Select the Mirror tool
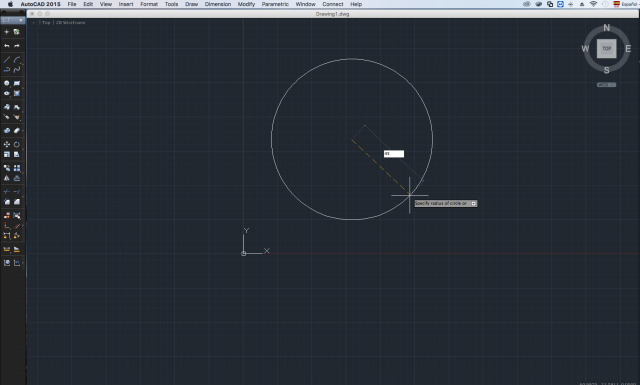This screenshot has height=385, width=640. [x=7, y=178]
